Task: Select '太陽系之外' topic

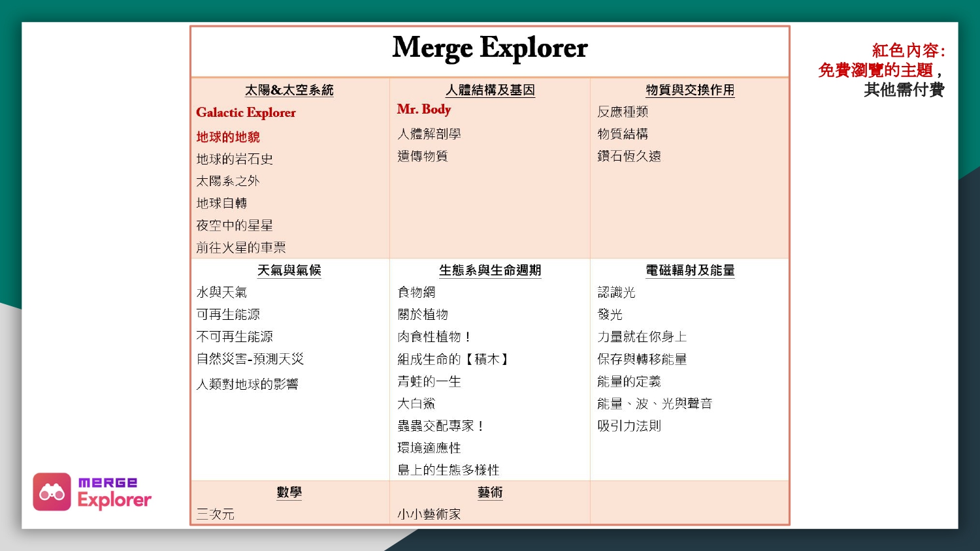Action: click(228, 181)
